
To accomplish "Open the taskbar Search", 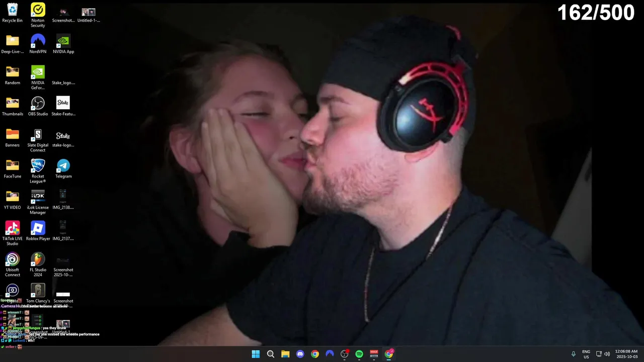I will (271, 354).
